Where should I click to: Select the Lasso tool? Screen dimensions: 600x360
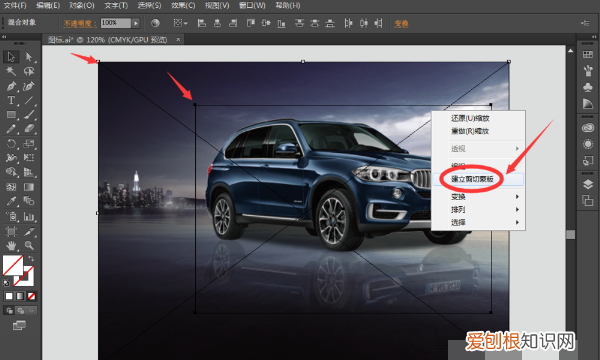(x=29, y=71)
